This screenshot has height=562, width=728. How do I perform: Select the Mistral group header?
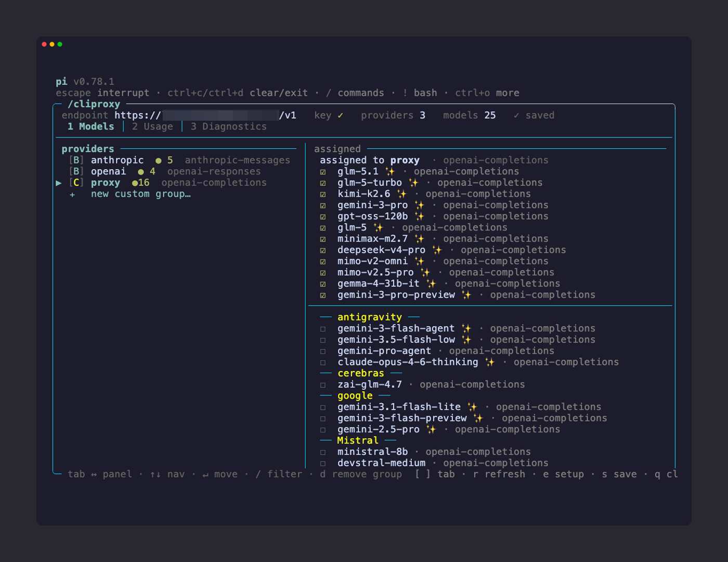coord(358,440)
